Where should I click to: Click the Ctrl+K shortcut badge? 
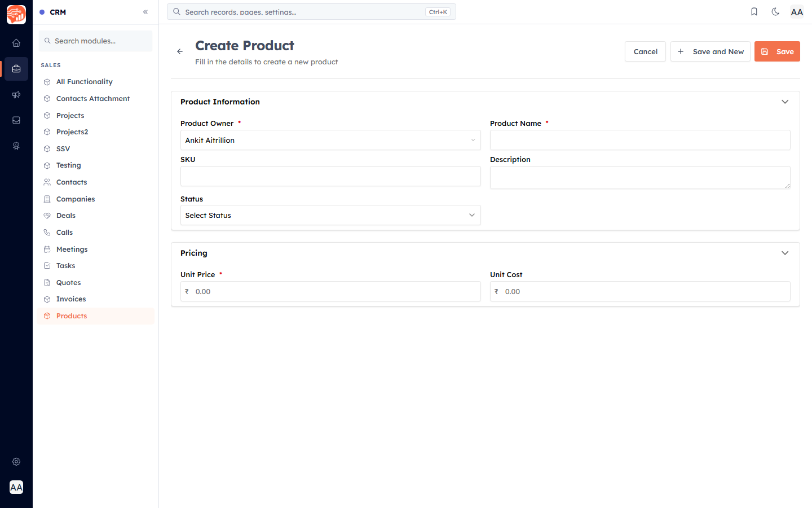click(438, 12)
